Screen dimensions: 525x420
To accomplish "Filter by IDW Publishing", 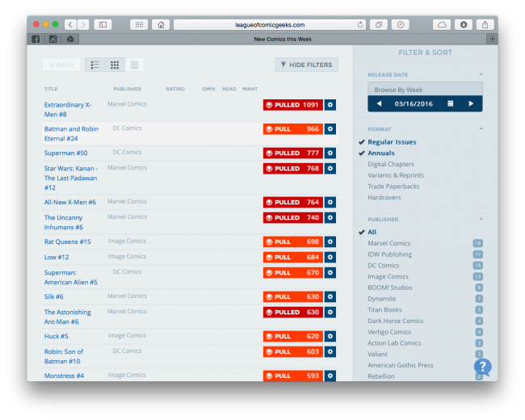I will (x=390, y=254).
